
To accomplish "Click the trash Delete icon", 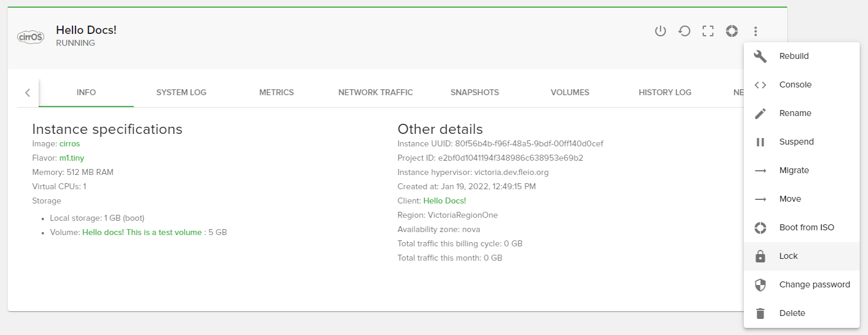I will click(x=760, y=314).
